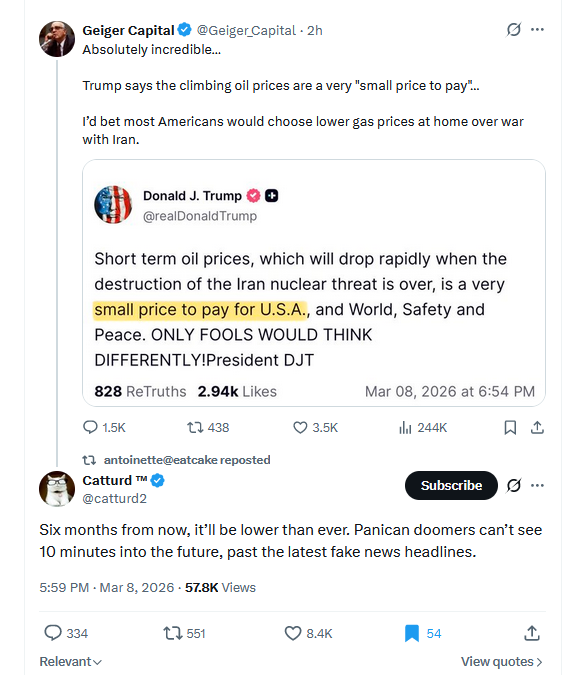Open more options on Geiger Capital post
This screenshot has height=675, width=588.
tap(537, 30)
